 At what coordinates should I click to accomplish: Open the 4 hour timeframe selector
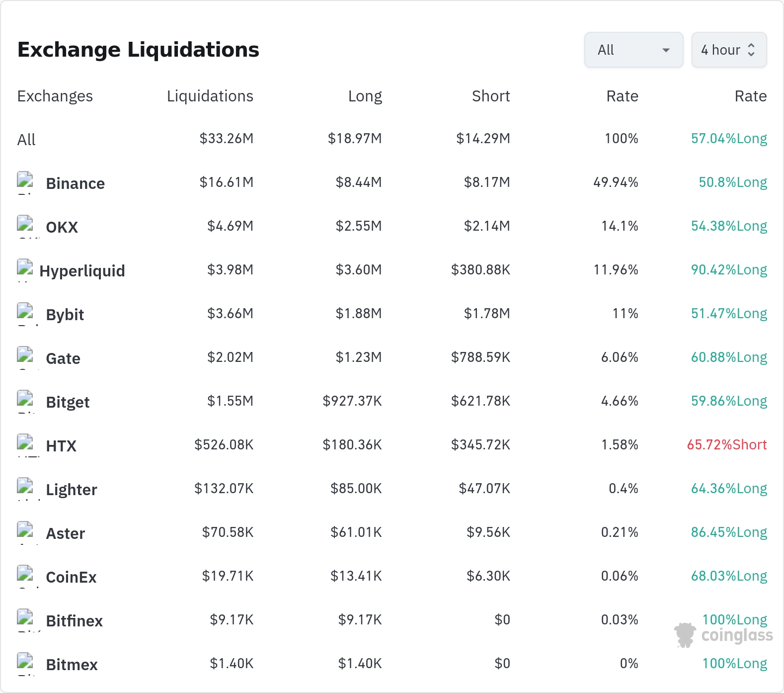[x=729, y=50]
